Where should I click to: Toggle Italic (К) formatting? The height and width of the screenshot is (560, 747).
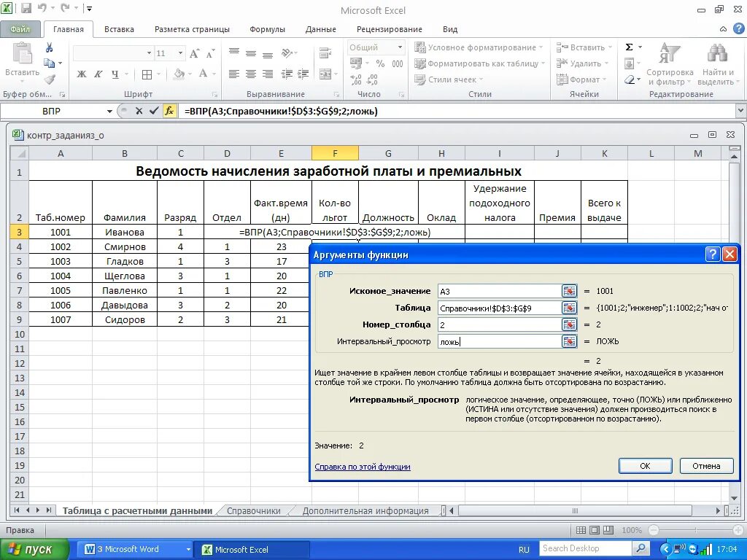pyautogui.click(x=98, y=74)
